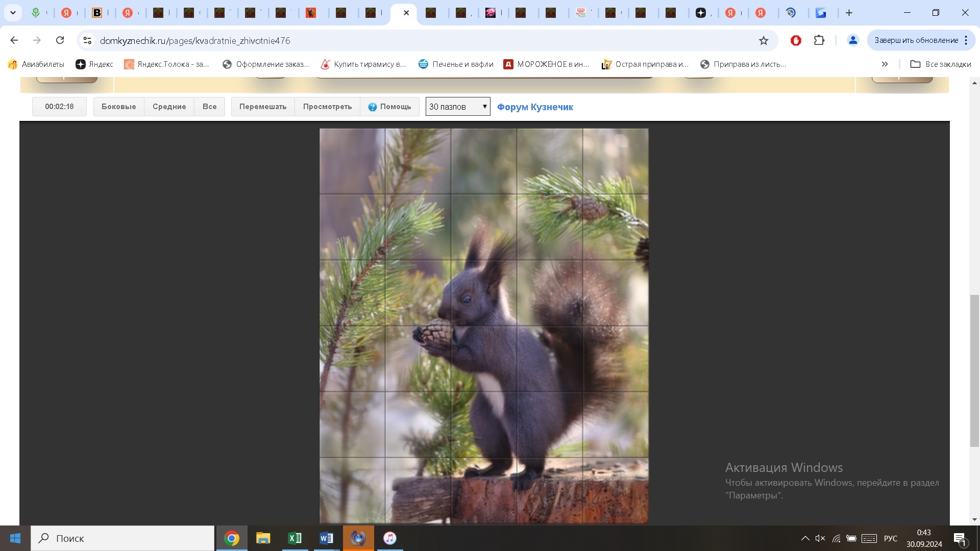
Task: Show Боковые puzzle pieces
Action: point(119,107)
